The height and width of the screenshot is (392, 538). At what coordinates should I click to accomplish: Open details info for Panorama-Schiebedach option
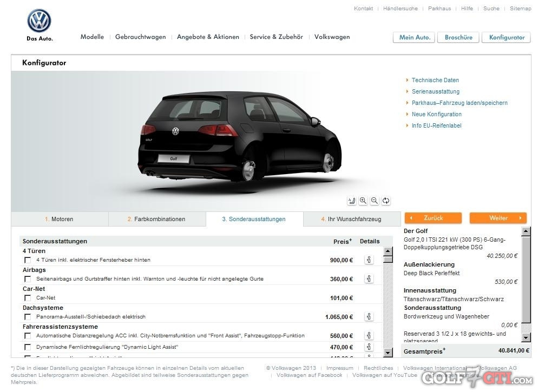[x=369, y=316]
